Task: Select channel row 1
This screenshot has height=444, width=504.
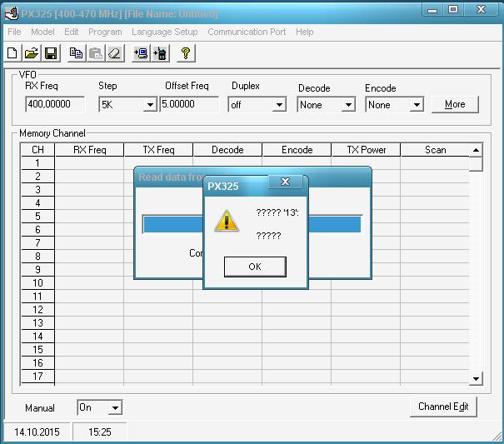Action: tap(37, 163)
